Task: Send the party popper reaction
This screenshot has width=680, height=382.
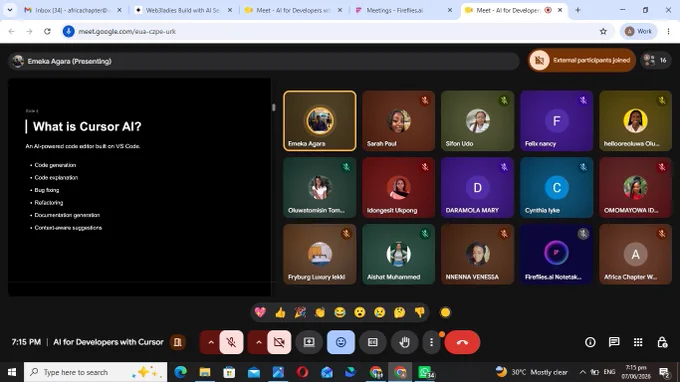Action: (x=300, y=312)
